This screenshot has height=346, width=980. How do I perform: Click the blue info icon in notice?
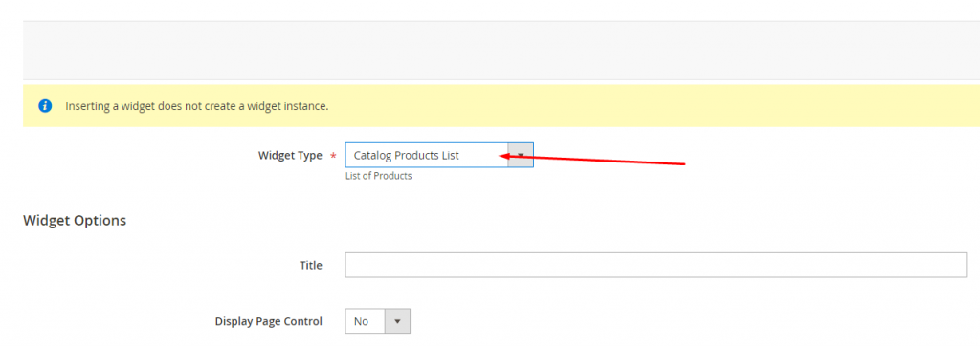[x=45, y=106]
